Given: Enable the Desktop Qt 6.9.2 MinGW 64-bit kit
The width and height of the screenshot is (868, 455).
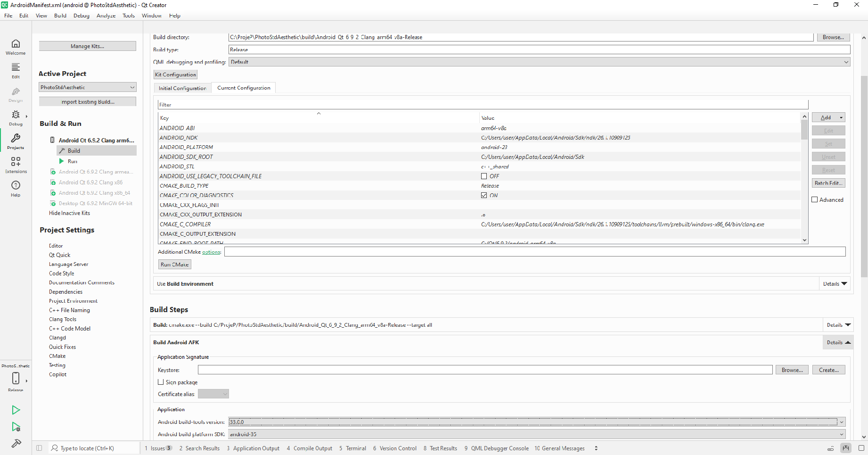Looking at the screenshot, I should 53,203.
